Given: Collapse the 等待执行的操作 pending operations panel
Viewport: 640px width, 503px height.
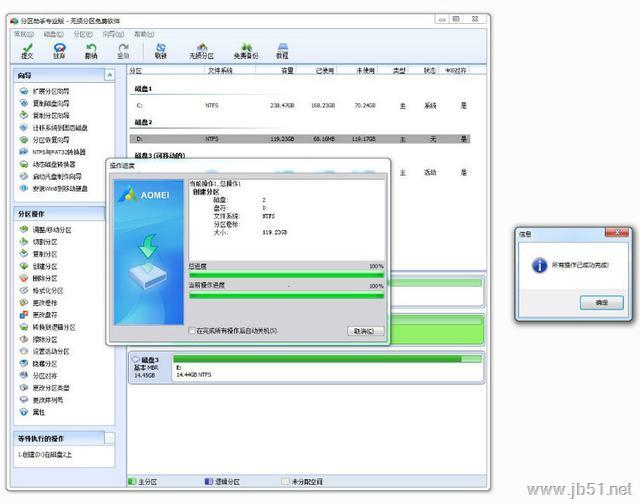Looking at the screenshot, I should [109, 438].
